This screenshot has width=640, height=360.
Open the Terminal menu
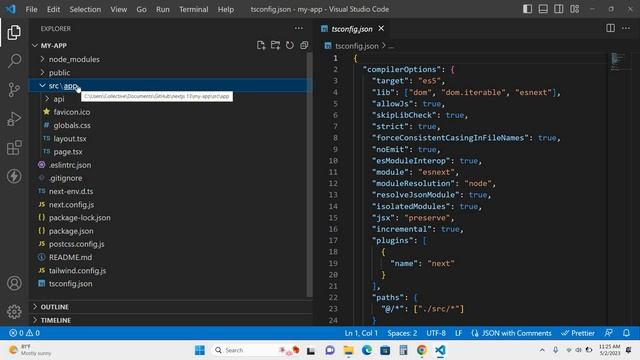(x=193, y=9)
